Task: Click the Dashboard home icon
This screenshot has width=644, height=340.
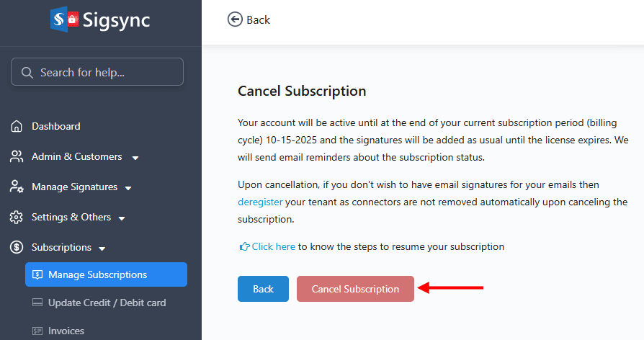Action: pyautogui.click(x=17, y=127)
